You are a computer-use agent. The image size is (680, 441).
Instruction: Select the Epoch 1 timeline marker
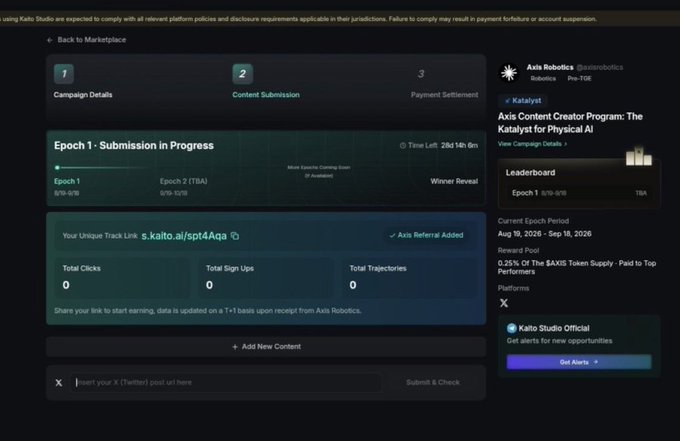point(57,168)
